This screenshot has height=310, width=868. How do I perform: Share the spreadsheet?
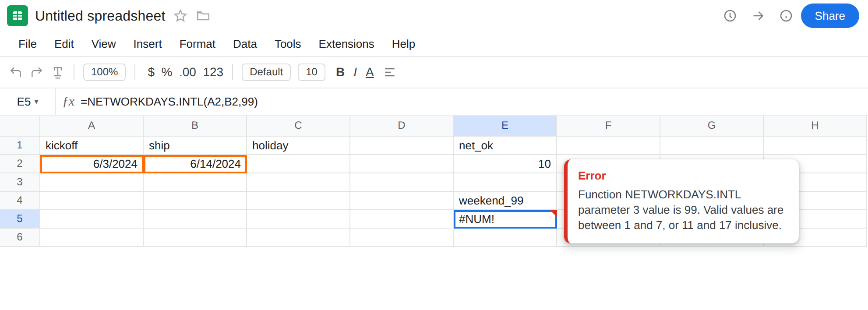point(830,16)
